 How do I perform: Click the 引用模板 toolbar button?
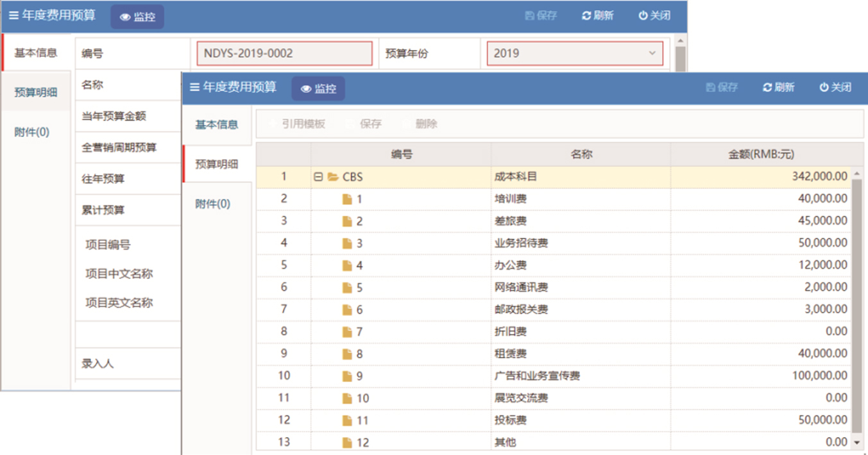pyautogui.click(x=296, y=124)
